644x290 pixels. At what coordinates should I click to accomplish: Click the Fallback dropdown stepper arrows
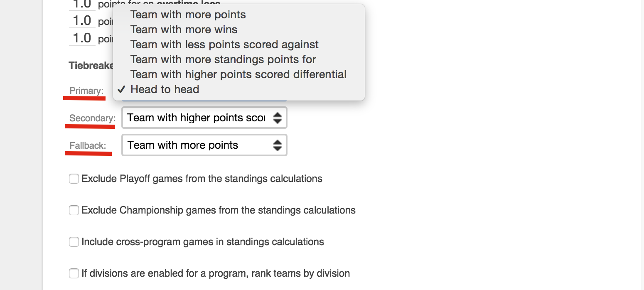(278, 145)
